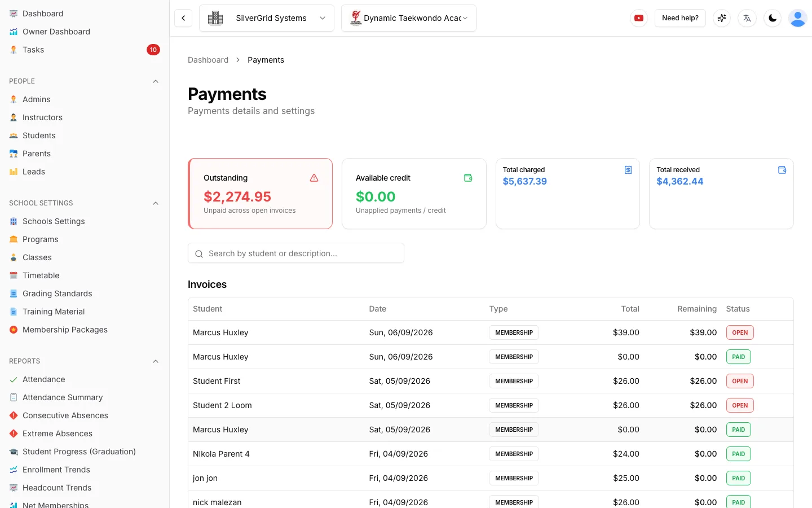Click the Programs icon in sidebar
This screenshot has width=812, height=508.
[14, 239]
